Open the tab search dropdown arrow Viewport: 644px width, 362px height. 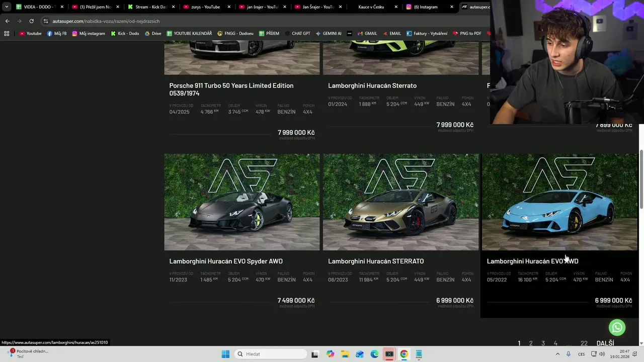click(x=7, y=7)
